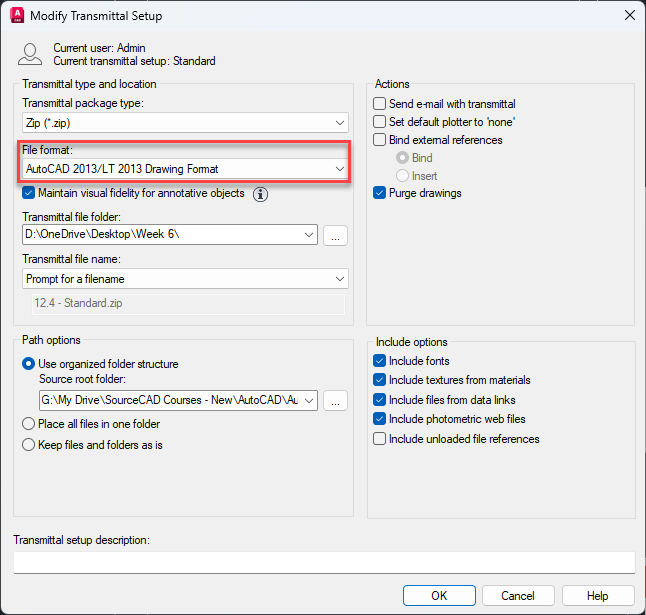Browse for the transmittal file folder
This screenshot has width=646, height=615.
click(335, 236)
